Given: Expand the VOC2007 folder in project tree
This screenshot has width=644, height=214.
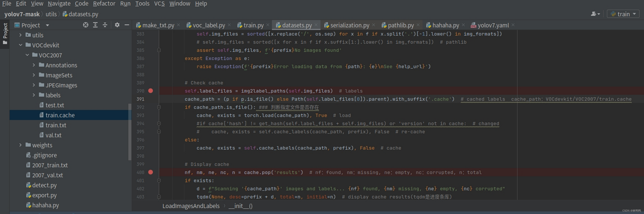Looking at the screenshot, I should [27, 55].
